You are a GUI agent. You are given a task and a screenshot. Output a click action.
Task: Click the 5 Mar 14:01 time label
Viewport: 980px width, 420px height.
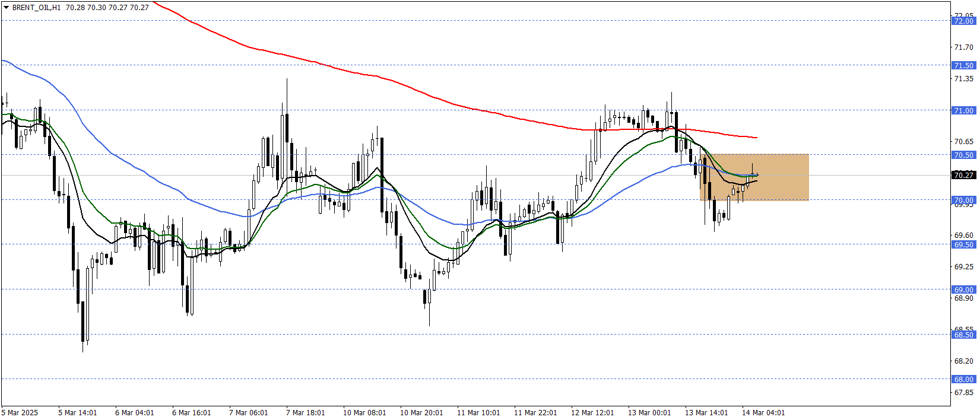77,413
